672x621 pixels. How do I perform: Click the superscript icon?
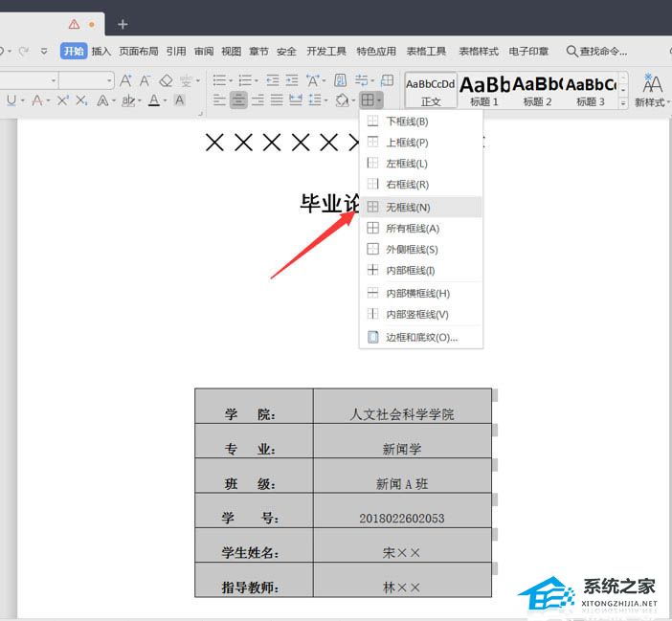click(x=62, y=100)
